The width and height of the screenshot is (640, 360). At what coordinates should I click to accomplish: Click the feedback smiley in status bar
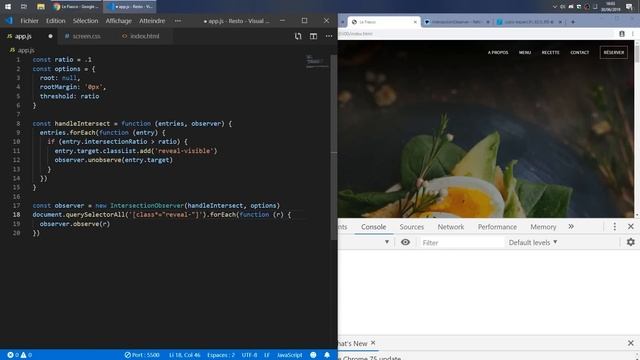[x=313, y=355]
